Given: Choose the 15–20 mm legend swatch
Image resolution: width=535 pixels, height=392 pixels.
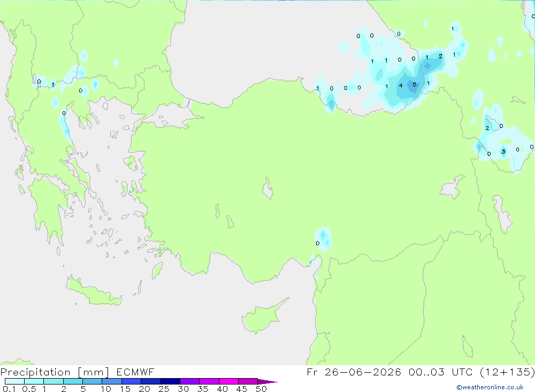Looking at the screenshot, I should point(131,381).
